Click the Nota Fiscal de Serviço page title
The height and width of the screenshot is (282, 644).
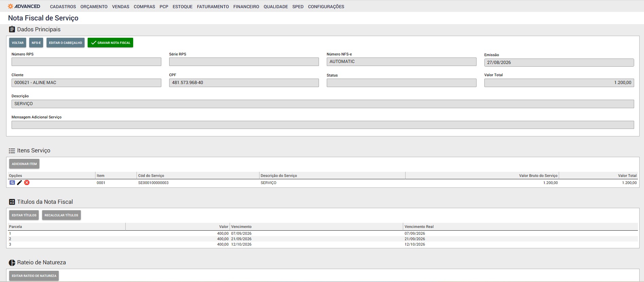[x=43, y=18]
